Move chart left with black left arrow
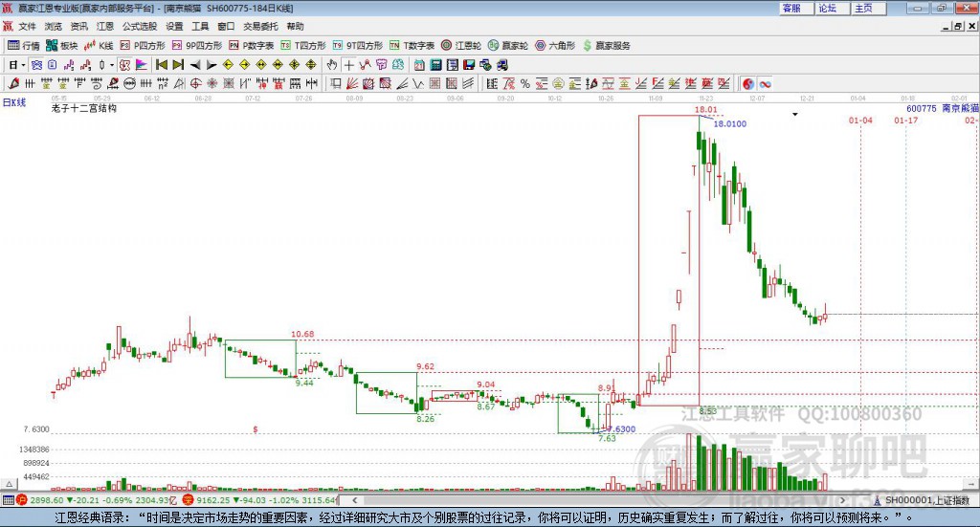980x527 pixels. [x=195, y=65]
